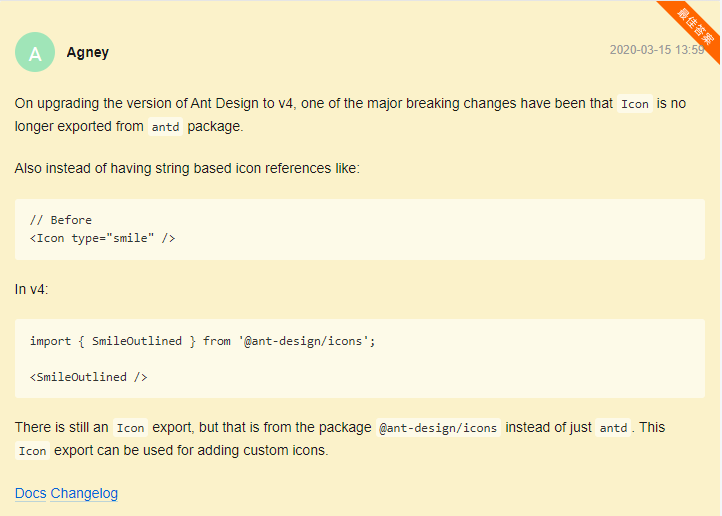Click inline code 'antd' after 'instead of just'
This screenshot has width=722, height=516.
(613, 428)
